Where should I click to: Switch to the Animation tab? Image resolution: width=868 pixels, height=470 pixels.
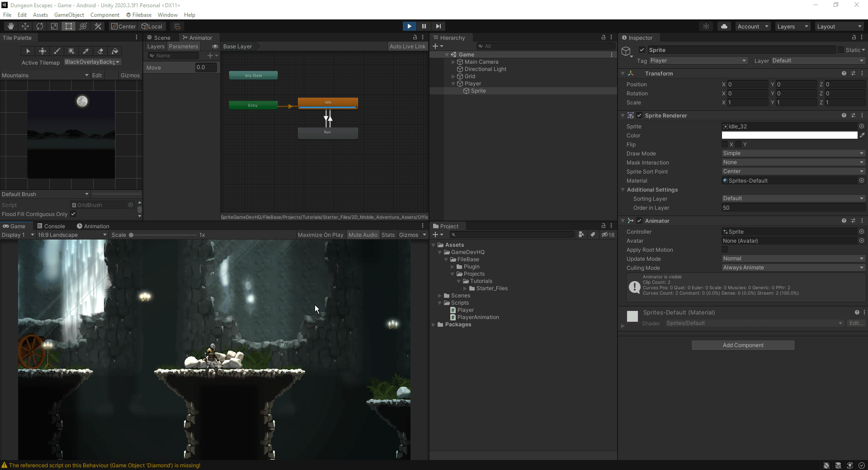pyautogui.click(x=93, y=226)
